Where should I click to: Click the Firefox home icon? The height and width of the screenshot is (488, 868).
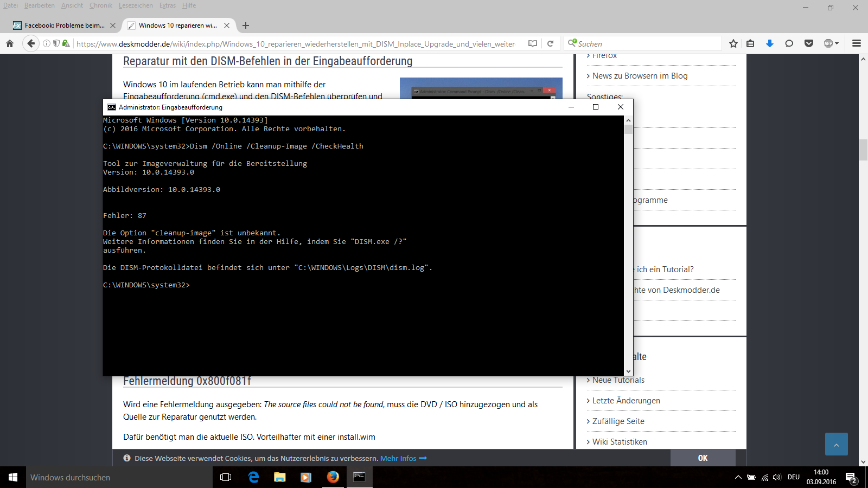(10, 43)
